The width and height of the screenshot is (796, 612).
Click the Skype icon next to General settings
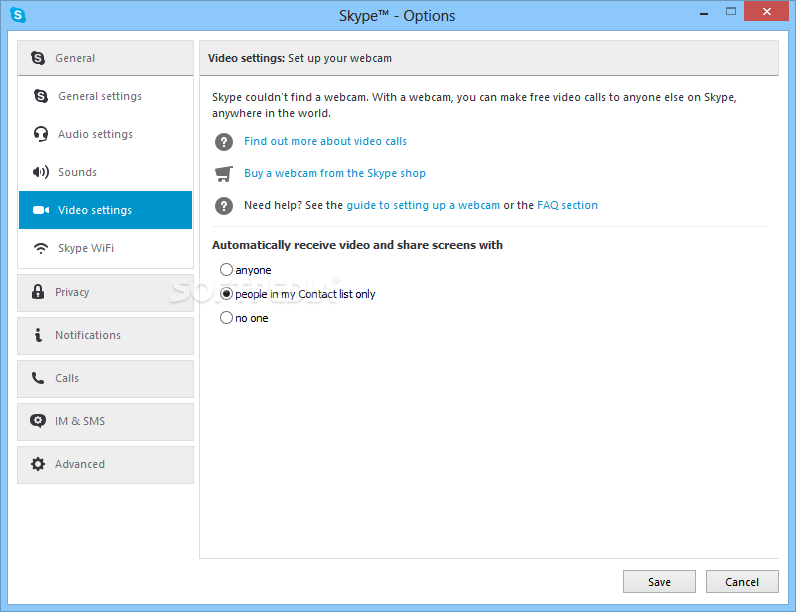click(x=41, y=96)
